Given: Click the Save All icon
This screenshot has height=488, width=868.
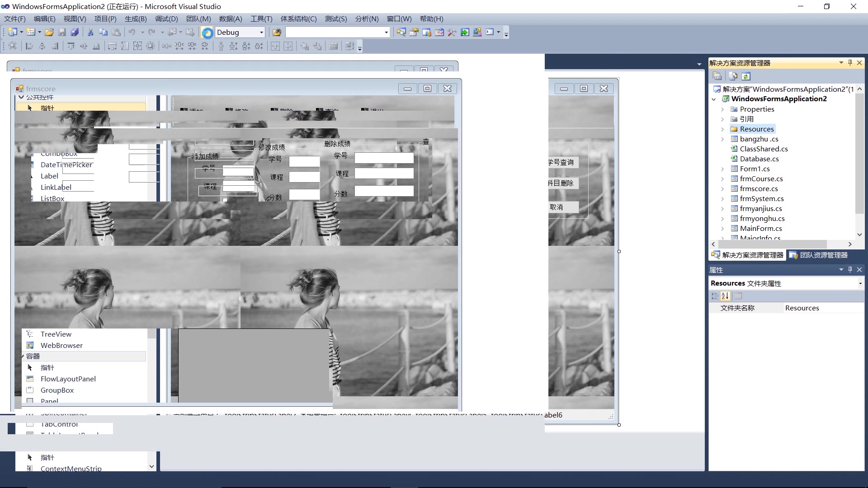Looking at the screenshot, I should coord(75,32).
